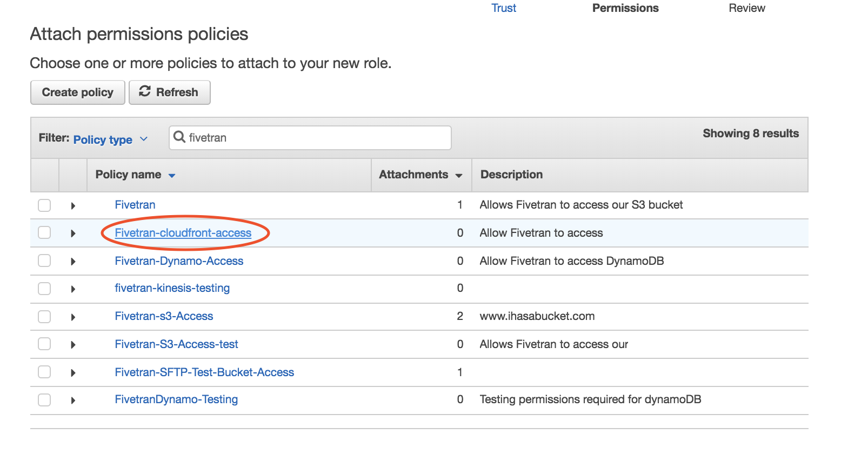Select the Permissions step
The height and width of the screenshot is (454, 868).
(625, 8)
